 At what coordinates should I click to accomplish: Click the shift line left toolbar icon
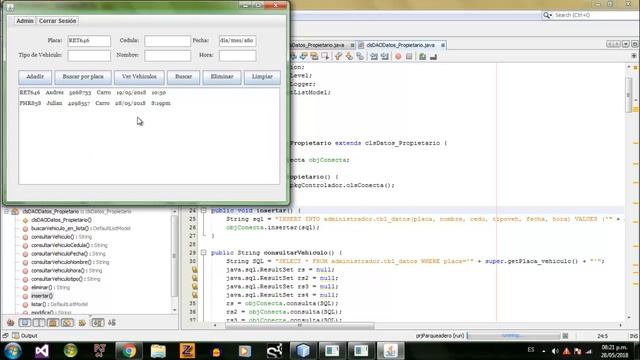click(374, 57)
